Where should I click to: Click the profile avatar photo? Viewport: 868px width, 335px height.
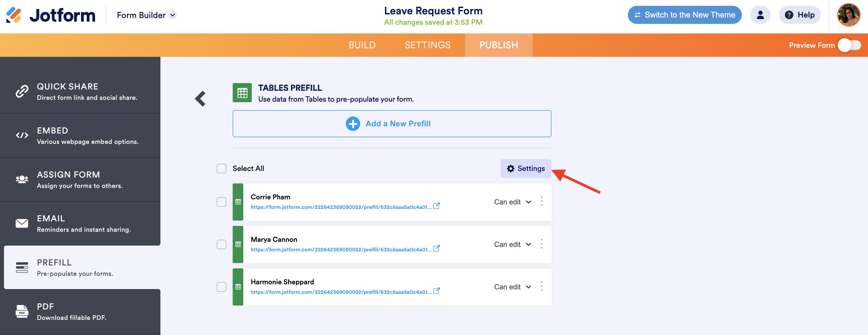(848, 15)
